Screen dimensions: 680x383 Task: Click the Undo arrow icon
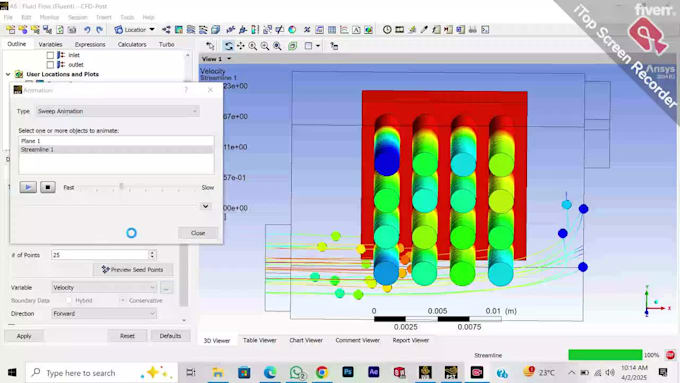click(x=87, y=29)
